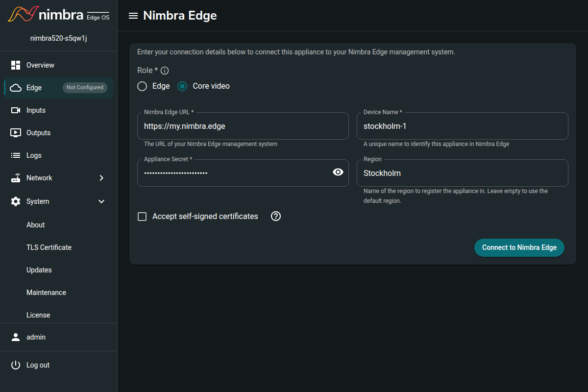The height and width of the screenshot is (392, 588).
Task: Click the Nimbra Edge URL field
Action: tap(243, 126)
